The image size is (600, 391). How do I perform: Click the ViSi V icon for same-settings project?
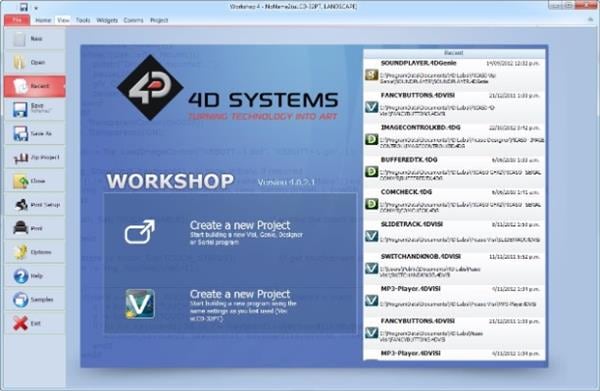pyautogui.click(x=140, y=304)
